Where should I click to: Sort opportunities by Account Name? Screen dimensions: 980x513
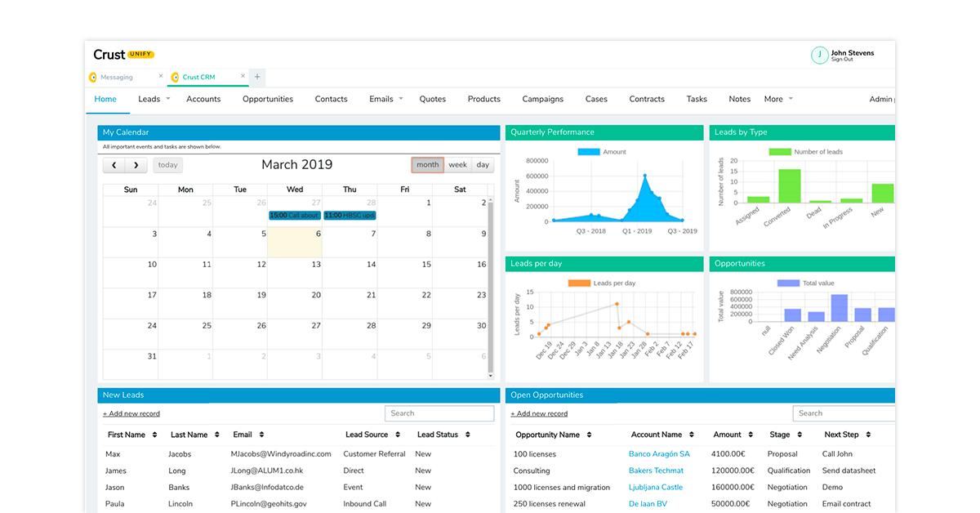tap(691, 435)
